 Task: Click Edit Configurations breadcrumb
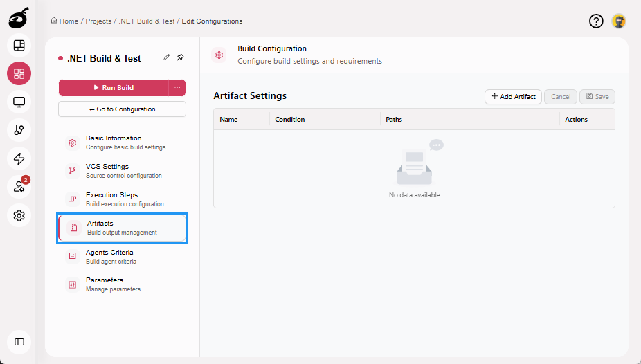(x=212, y=21)
